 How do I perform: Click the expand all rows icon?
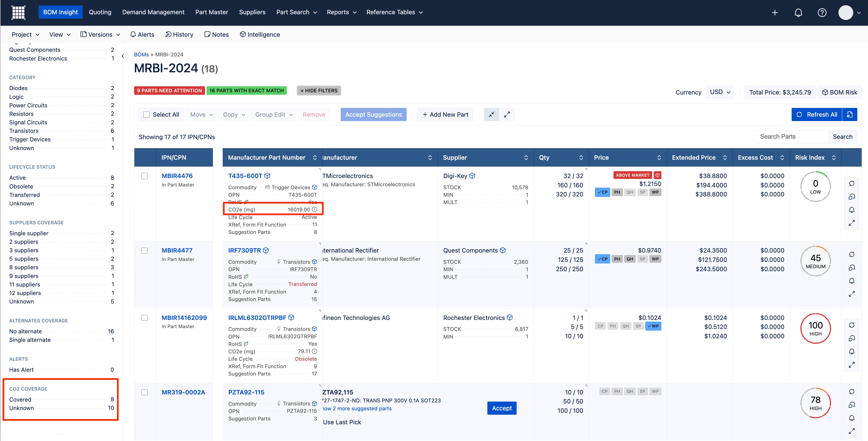tap(507, 114)
